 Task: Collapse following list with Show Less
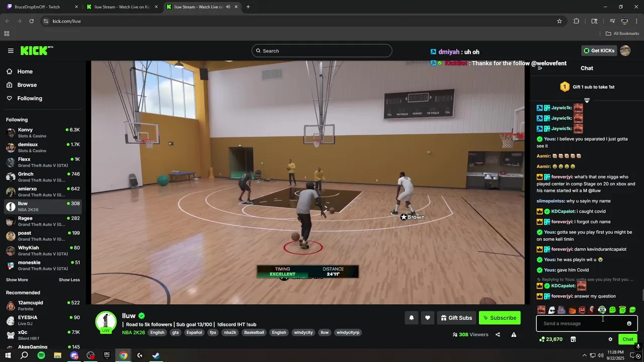[x=69, y=280]
